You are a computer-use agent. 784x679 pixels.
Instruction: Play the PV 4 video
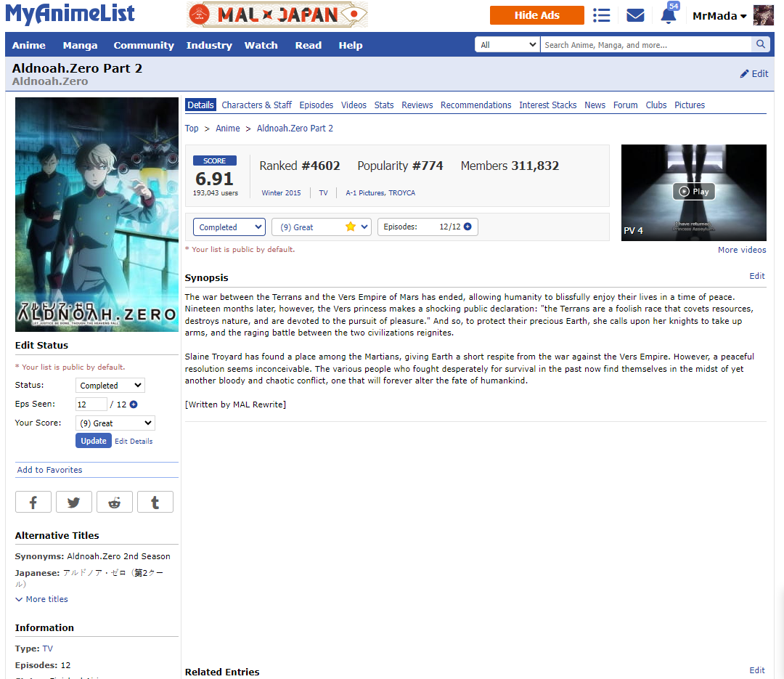point(693,192)
